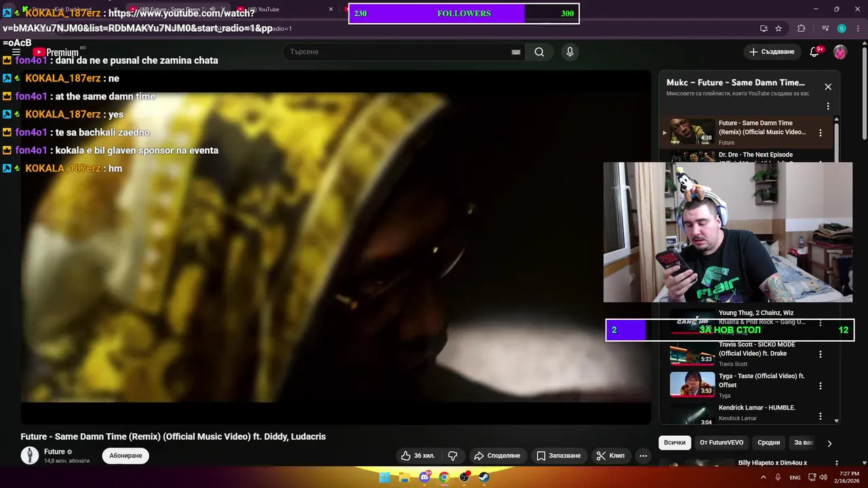Open Windows Start menu
The width and height of the screenshot is (868, 488).
pos(384,477)
